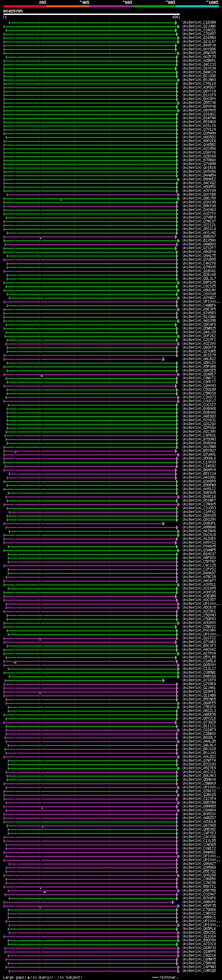Open hit UniRef100_B4VPJ9
Screen dimensions: 222x980
click(x=199, y=45)
